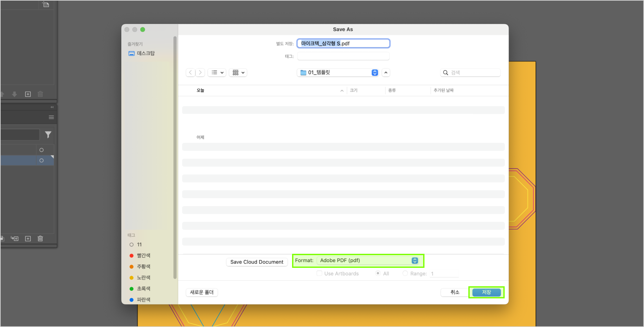The width and height of the screenshot is (644, 327).
Task: Click the filter funnel icon in panel
Action: [48, 135]
